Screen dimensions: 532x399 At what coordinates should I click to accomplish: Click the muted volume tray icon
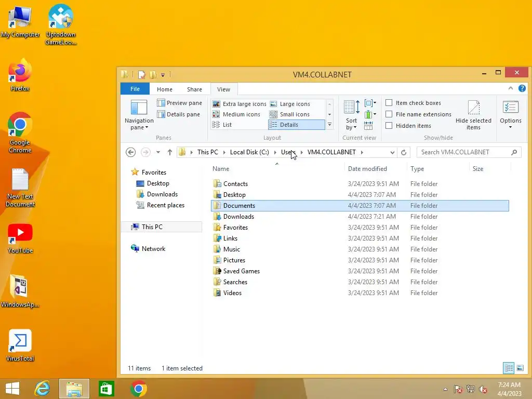483,389
